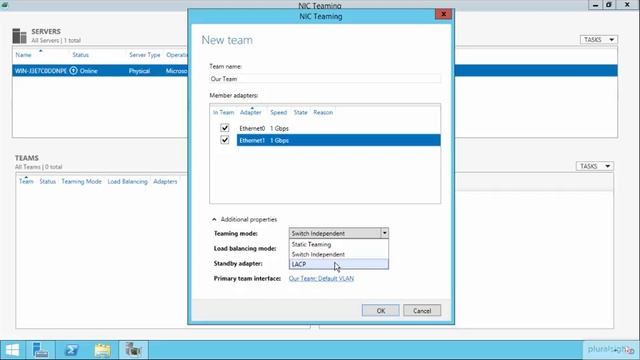The width and height of the screenshot is (640, 360).
Task: Click the Team name input field
Action: [x=325, y=79]
